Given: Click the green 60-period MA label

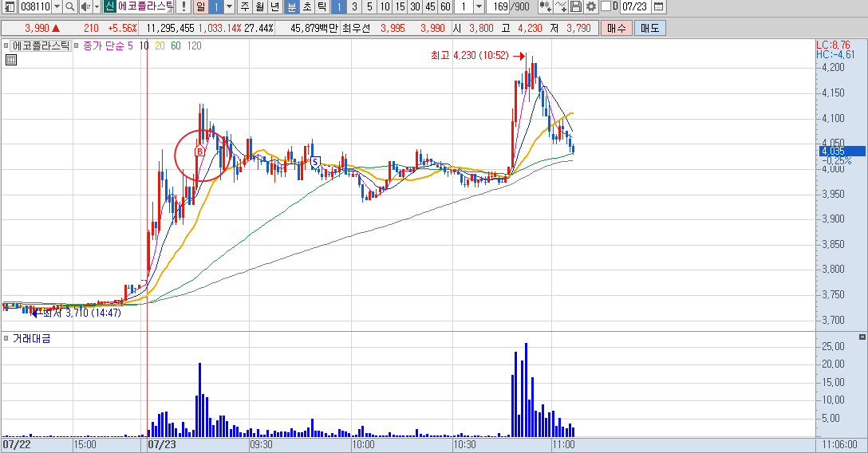Looking at the screenshot, I should point(176,46).
